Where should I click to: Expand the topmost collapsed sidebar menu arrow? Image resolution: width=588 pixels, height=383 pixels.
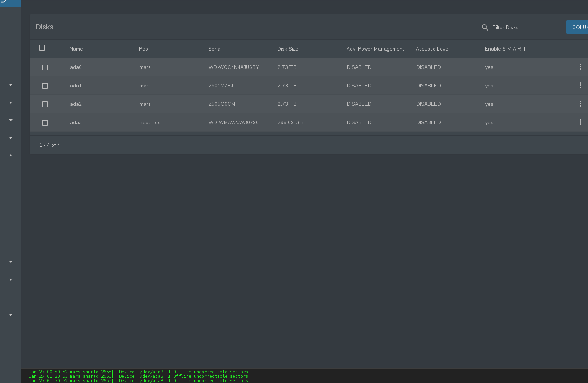pyautogui.click(x=11, y=85)
